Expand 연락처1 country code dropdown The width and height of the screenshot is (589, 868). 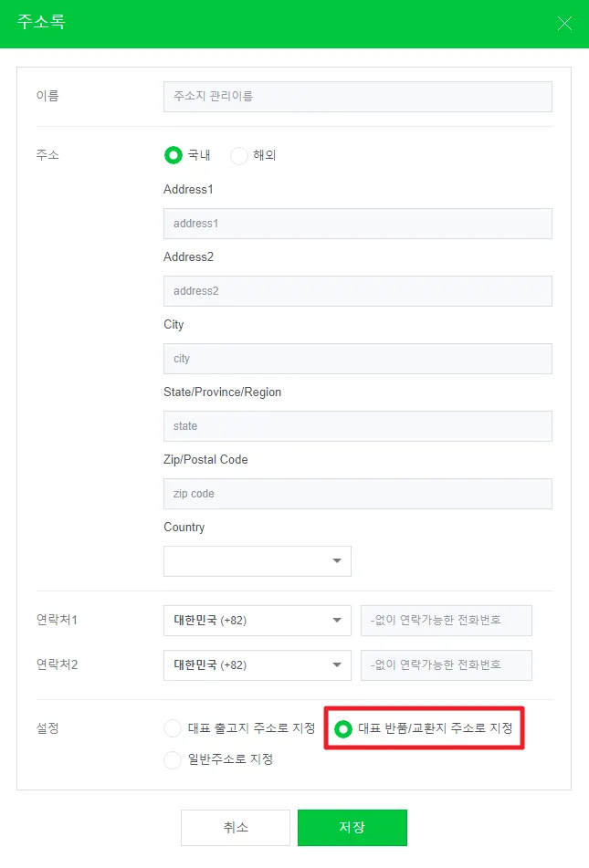click(257, 621)
